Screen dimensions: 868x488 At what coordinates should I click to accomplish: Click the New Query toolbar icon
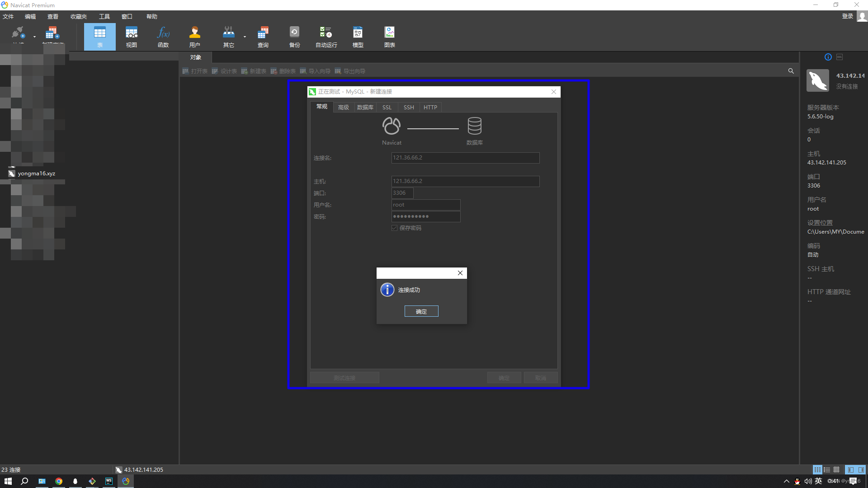pos(52,33)
